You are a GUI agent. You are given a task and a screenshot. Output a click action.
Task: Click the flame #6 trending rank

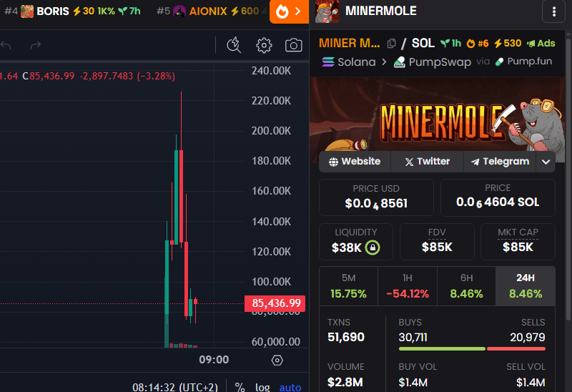477,44
